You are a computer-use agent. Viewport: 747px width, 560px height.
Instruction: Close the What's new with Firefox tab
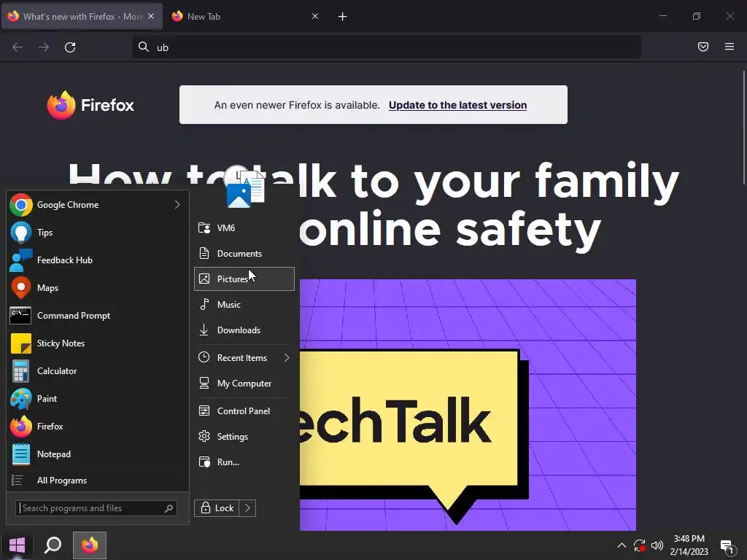click(151, 16)
